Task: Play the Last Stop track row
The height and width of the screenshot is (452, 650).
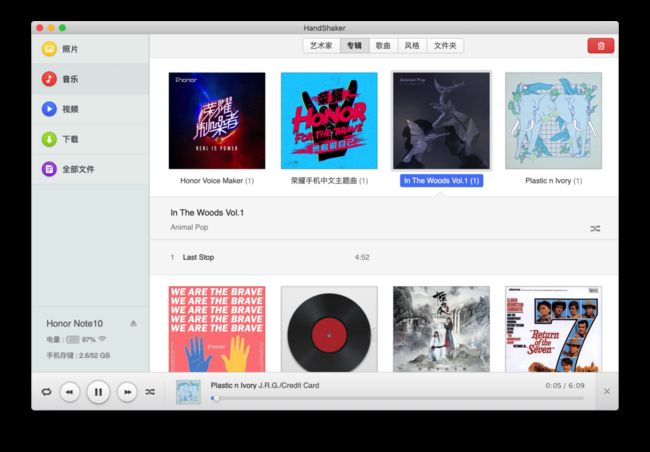Action: click(x=384, y=257)
